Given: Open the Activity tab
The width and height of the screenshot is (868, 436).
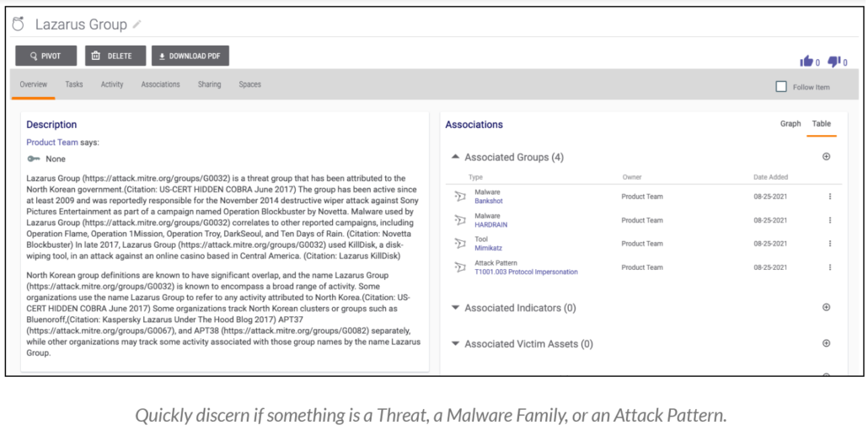Looking at the screenshot, I should click(x=112, y=85).
